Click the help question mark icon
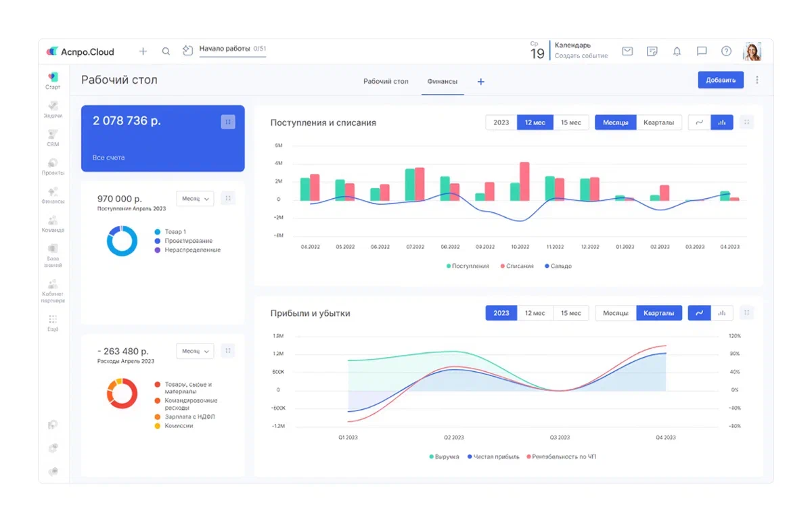The width and height of the screenshot is (812, 522). (726, 51)
